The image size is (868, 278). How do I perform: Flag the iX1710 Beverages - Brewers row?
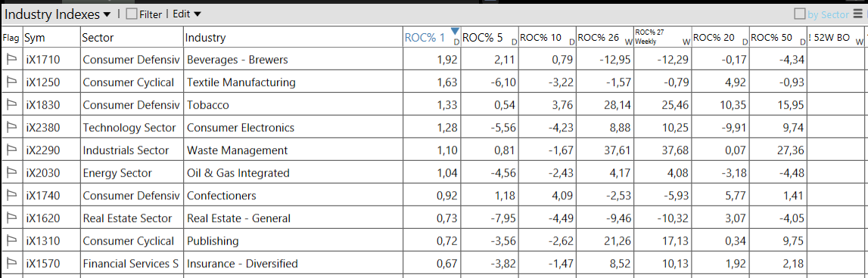tap(11, 59)
